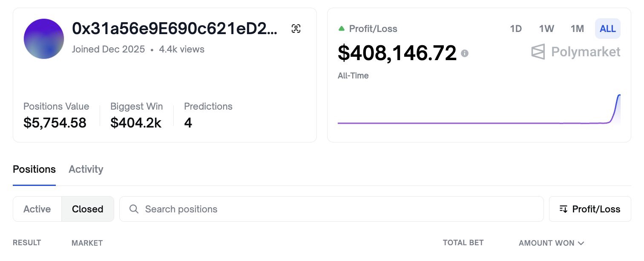This screenshot has width=644, height=261.
Task: Open the Positions tab
Action: (x=34, y=169)
